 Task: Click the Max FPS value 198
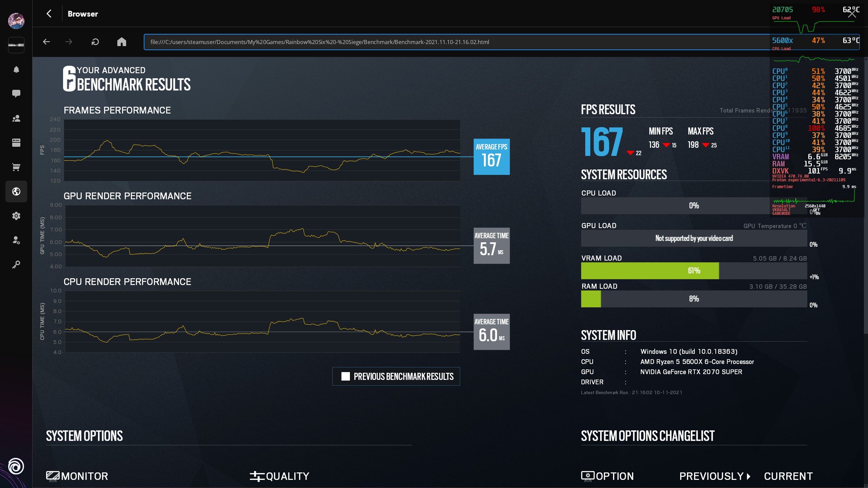pyautogui.click(x=693, y=145)
